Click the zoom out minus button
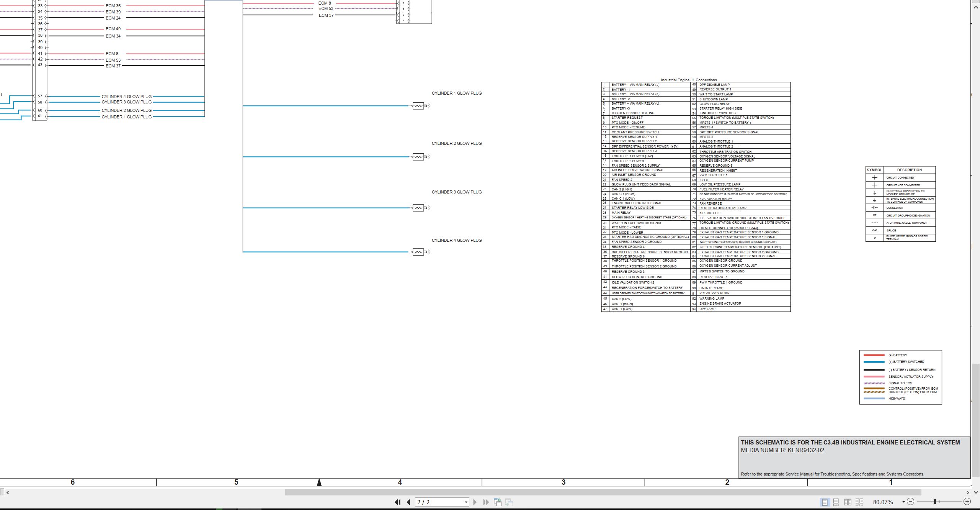This screenshot has height=510, width=980. click(x=910, y=502)
